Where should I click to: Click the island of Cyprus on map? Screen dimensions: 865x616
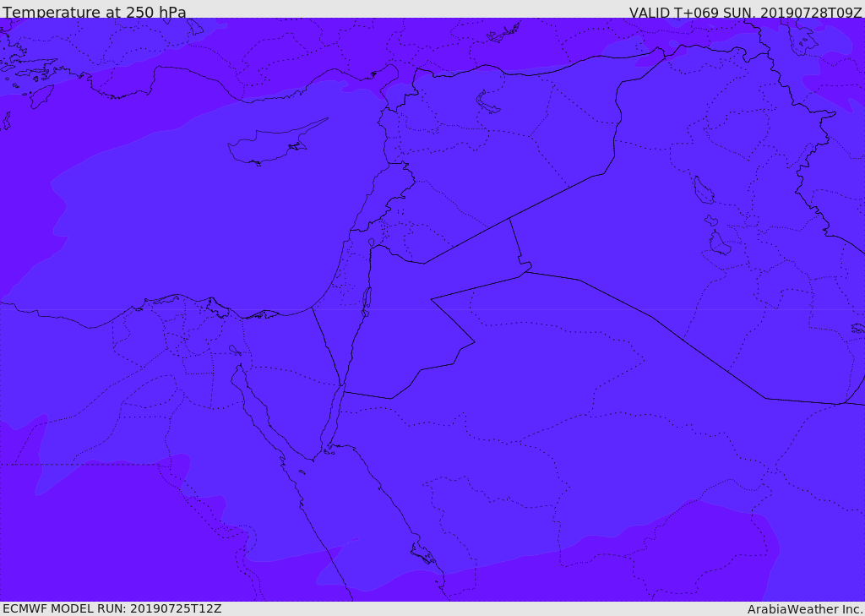click(x=278, y=143)
